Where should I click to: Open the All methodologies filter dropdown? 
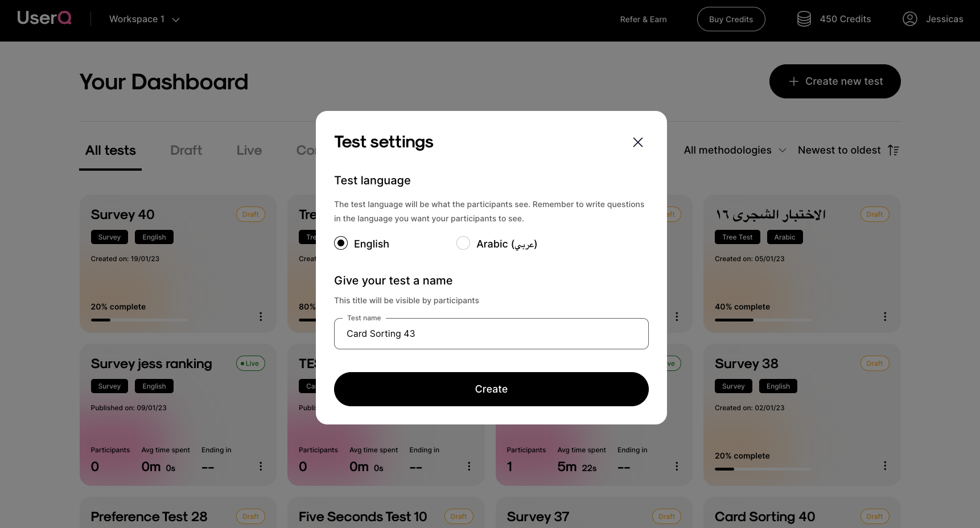(735, 150)
